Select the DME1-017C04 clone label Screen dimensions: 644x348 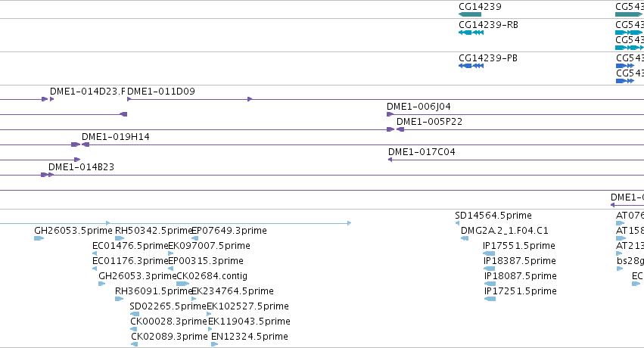point(422,152)
